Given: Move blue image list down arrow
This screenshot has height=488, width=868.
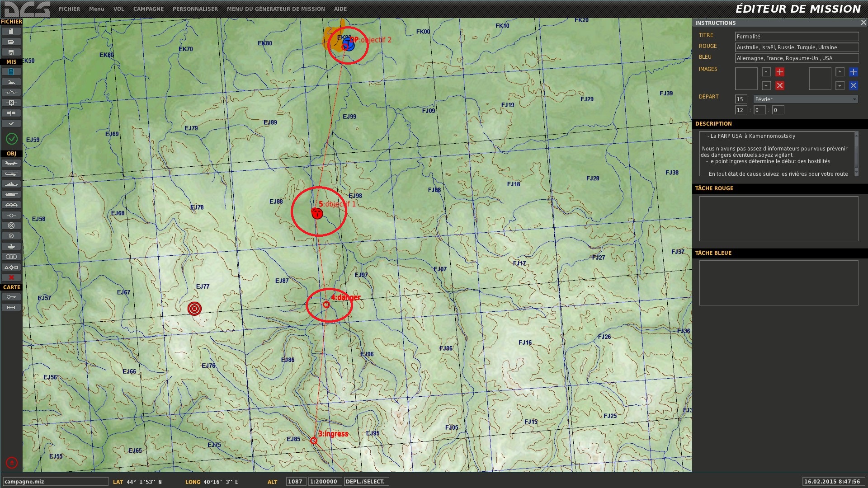Looking at the screenshot, I should [x=840, y=85].
